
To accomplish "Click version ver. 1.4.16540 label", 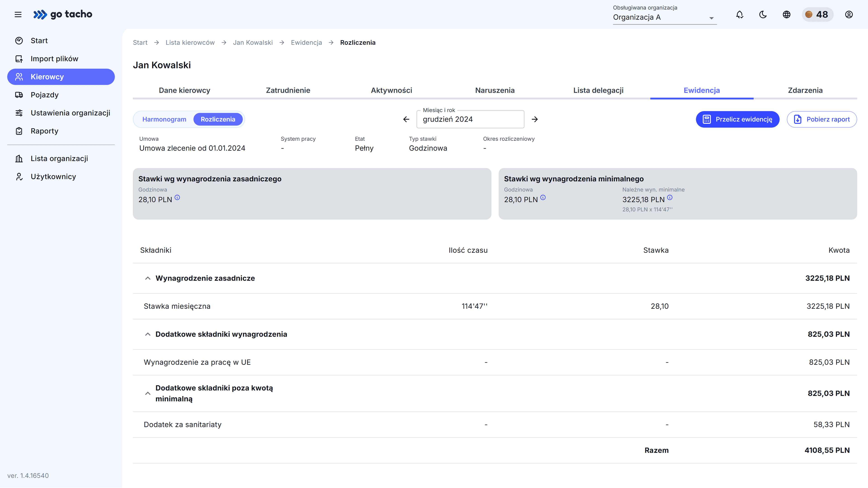I will pyautogui.click(x=28, y=476).
